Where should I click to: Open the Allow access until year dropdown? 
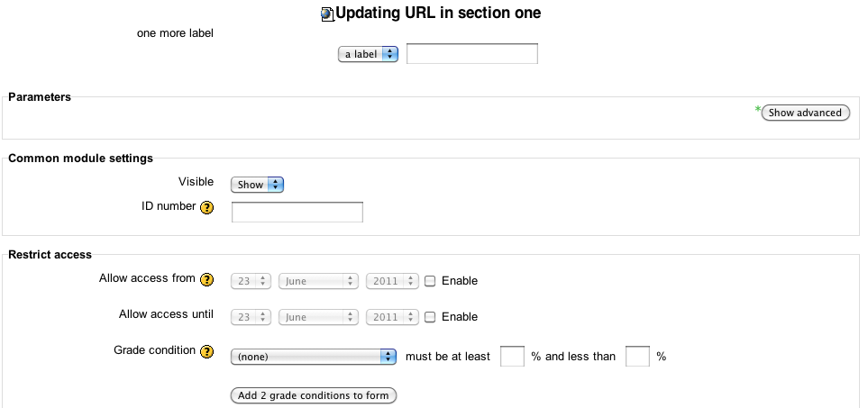[392, 317]
